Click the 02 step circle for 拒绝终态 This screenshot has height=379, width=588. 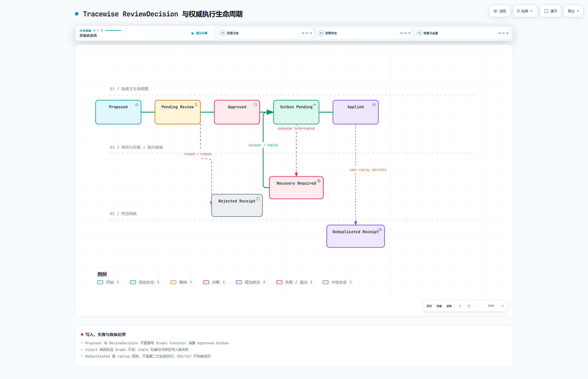321,33
